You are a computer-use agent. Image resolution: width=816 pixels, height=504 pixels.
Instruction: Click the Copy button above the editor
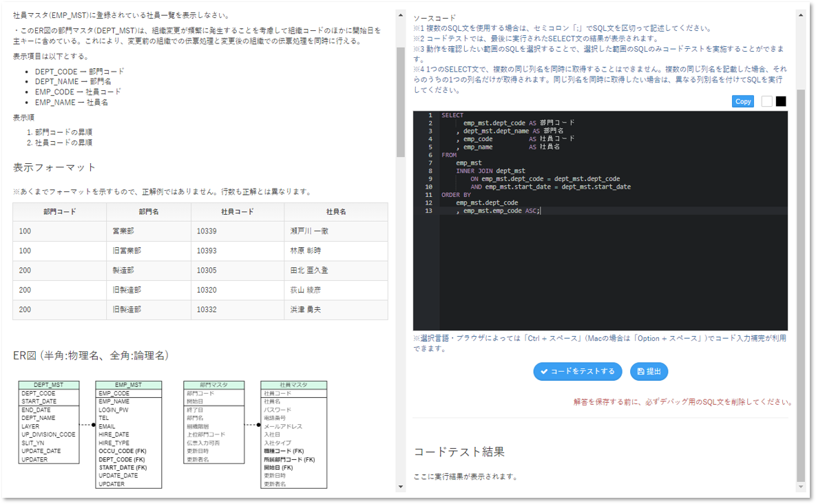[743, 101]
